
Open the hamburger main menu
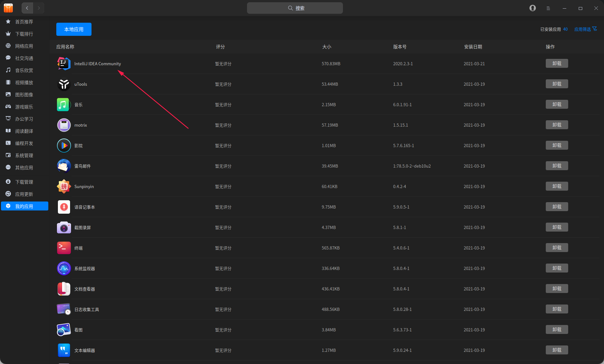coord(548,8)
